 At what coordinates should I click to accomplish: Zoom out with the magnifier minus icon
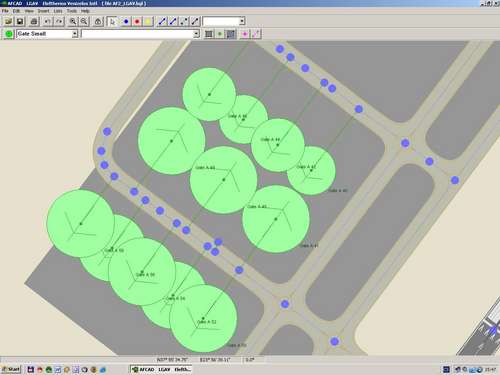coord(84,21)
